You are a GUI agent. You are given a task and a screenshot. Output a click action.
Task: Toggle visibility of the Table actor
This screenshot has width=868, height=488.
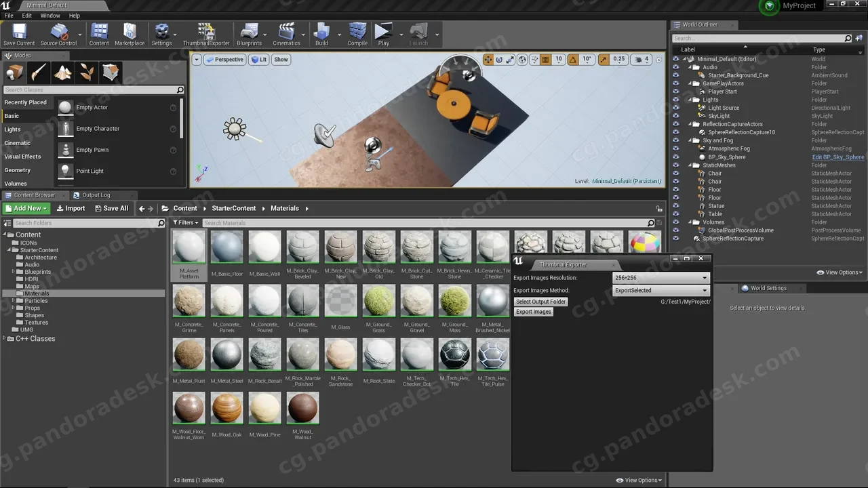[675, 214]
